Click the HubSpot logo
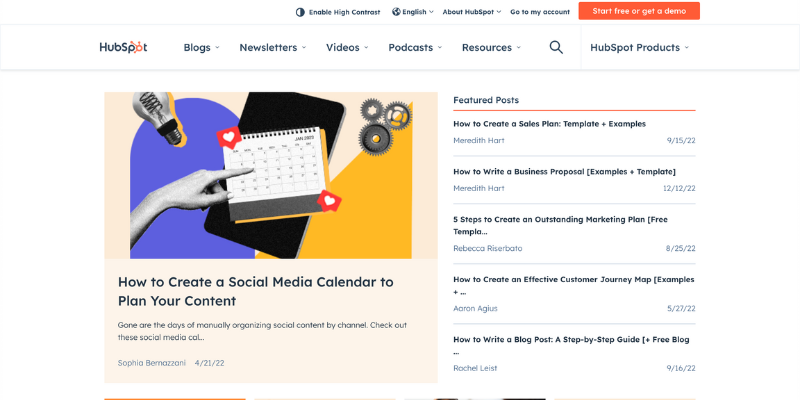The image size is (800, 400). click(x=123, y=47)
